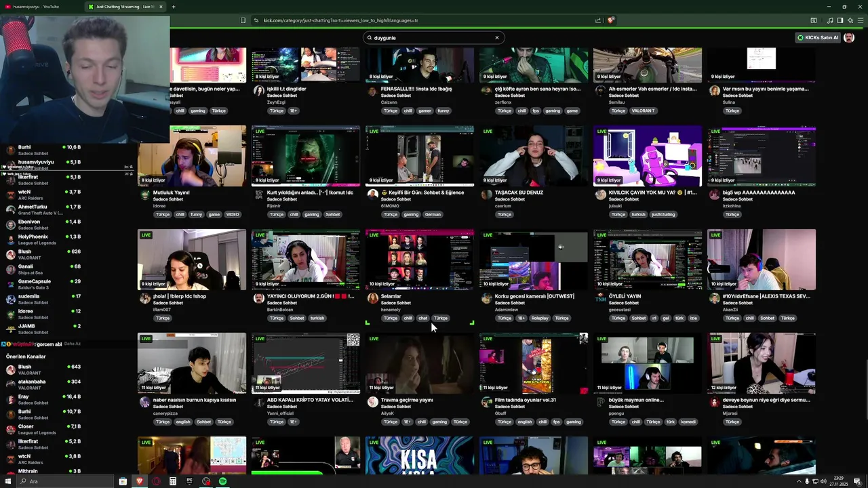Click the komedi tag on büyük maymun card
The width and height of the screenshot is (868, 488).
(688, 422)
